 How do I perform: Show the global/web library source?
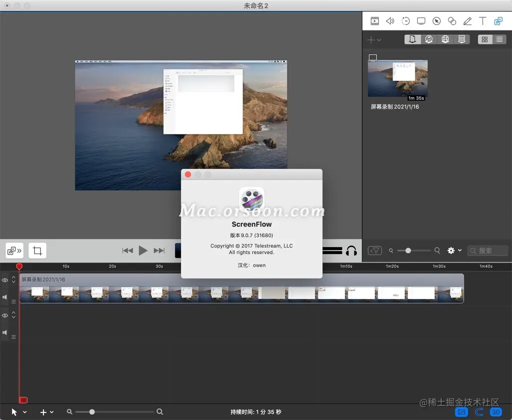(445, 39)
